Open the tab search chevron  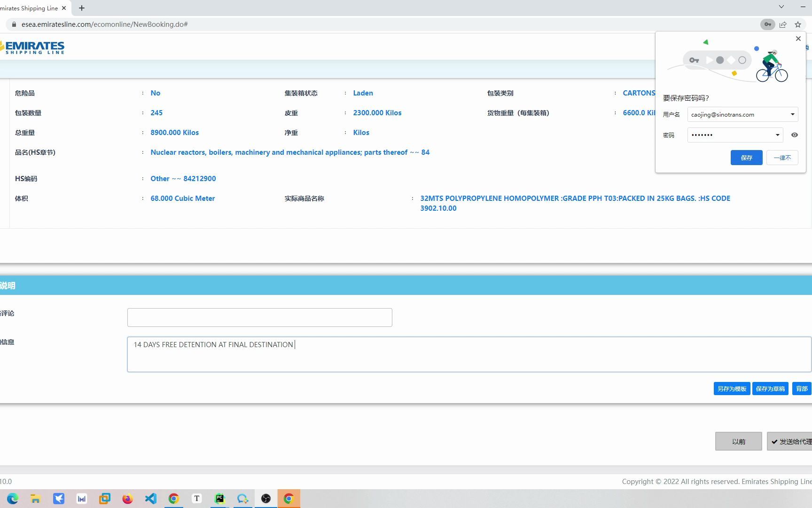[781, 7]
